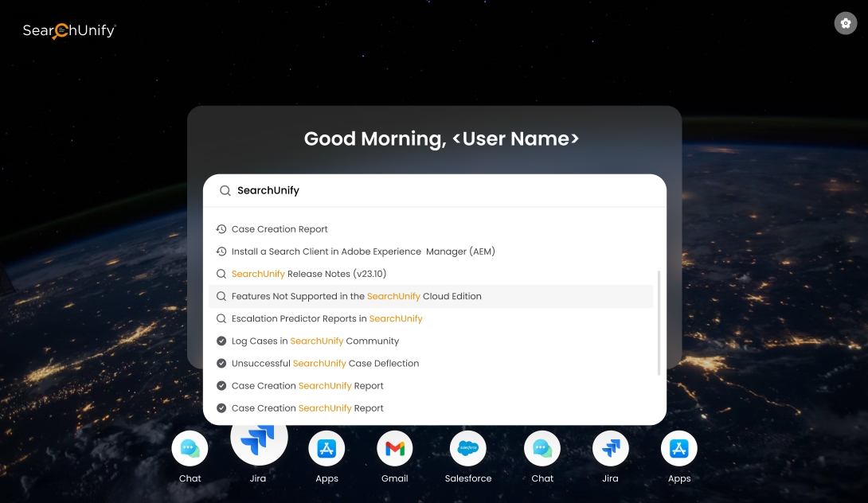Focus the search field containing SearchUnify
The width and height of the screenshot is (868, 503).
446,191
